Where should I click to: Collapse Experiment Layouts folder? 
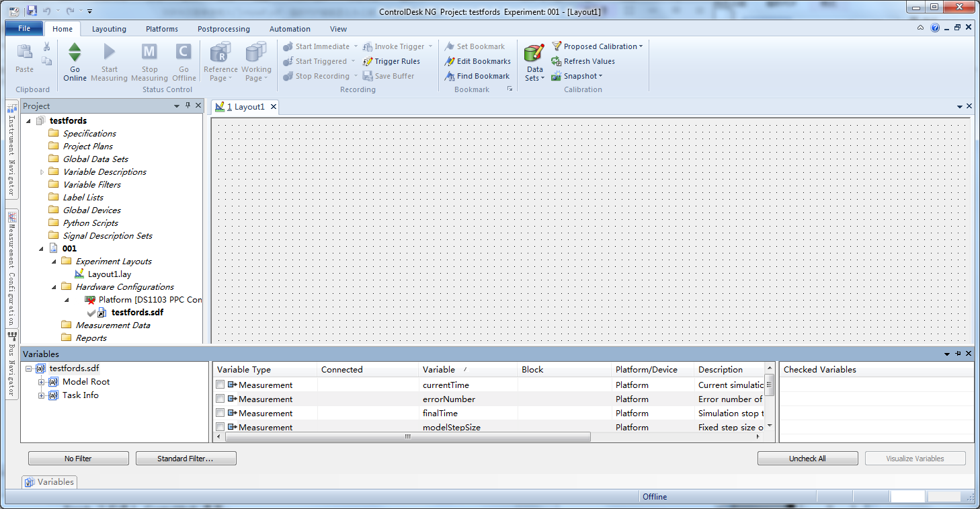pos(54,262)
